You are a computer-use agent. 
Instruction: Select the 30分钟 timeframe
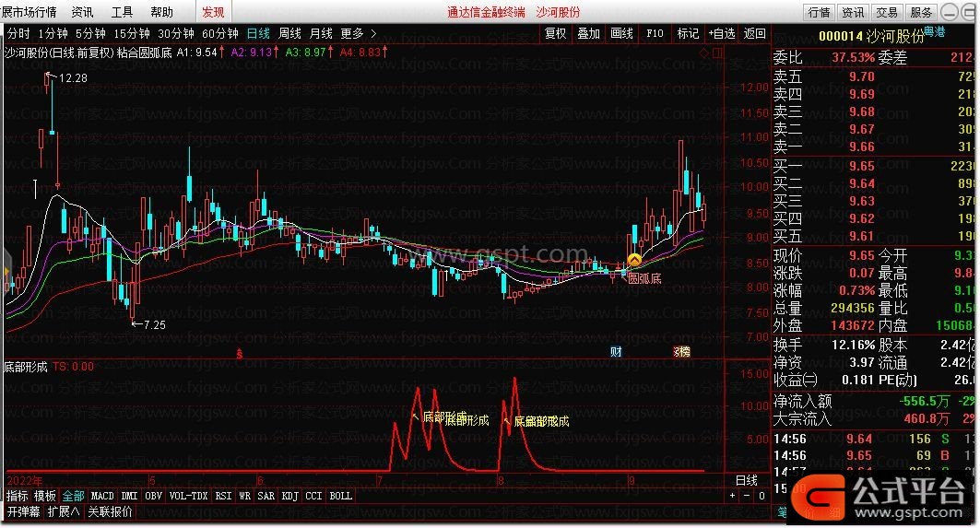click(176, 33)
